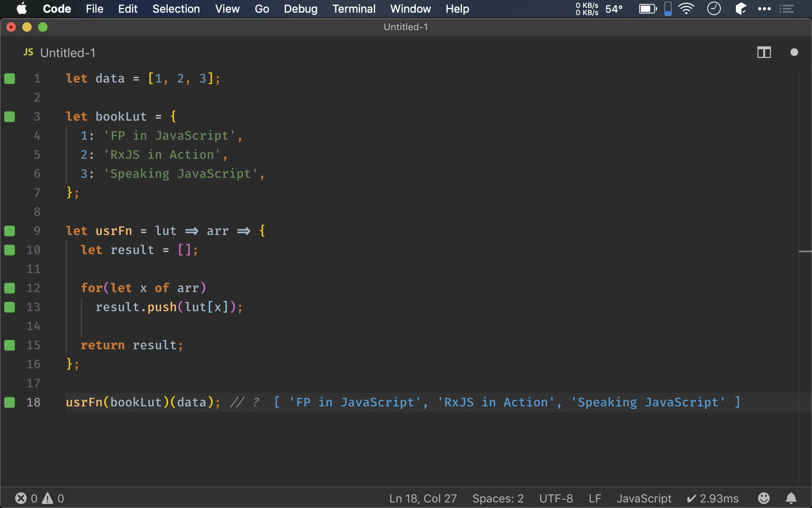Open the Terminal menu
This screenshot has width=812, height=508.
coord(354,9)
